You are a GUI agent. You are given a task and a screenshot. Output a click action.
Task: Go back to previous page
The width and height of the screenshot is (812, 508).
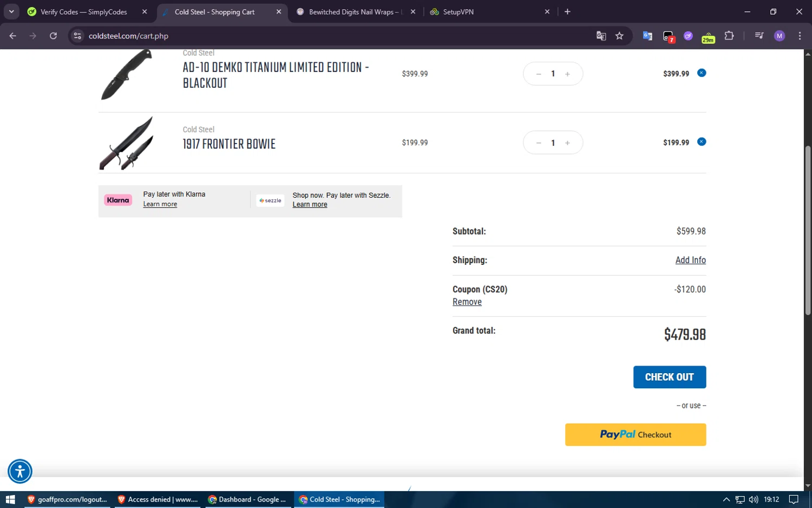[13, 36]
